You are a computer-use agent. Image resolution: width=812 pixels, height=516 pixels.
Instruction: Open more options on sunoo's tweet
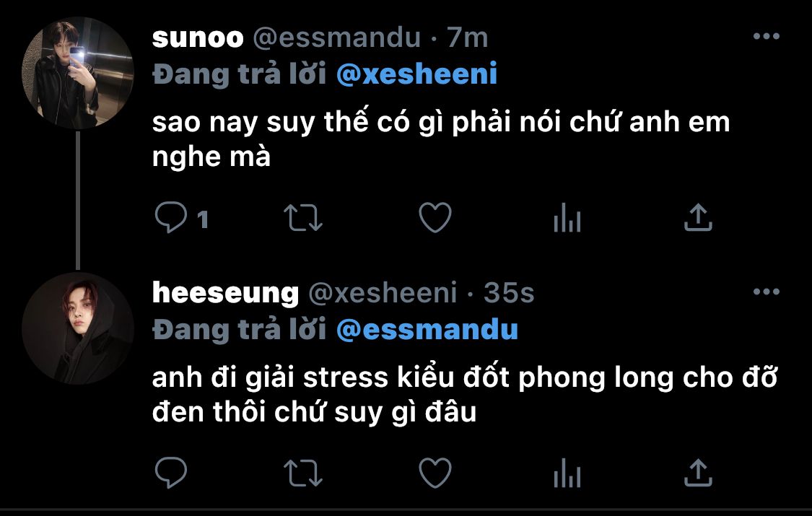coord(767,36)
